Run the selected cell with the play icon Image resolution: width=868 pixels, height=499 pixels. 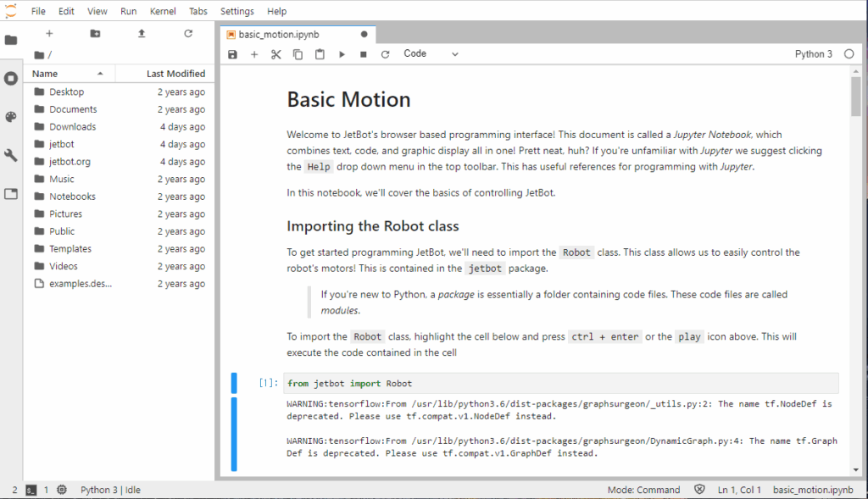342,54
